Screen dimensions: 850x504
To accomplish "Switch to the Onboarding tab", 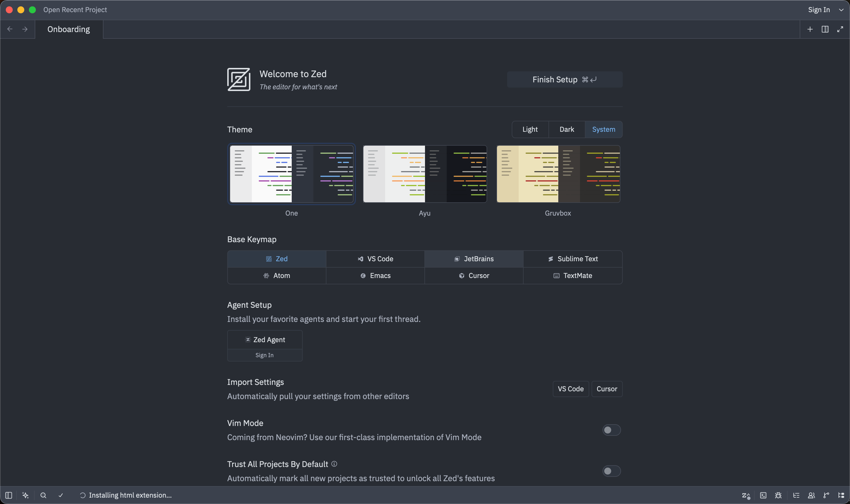I will coord(69,29).
